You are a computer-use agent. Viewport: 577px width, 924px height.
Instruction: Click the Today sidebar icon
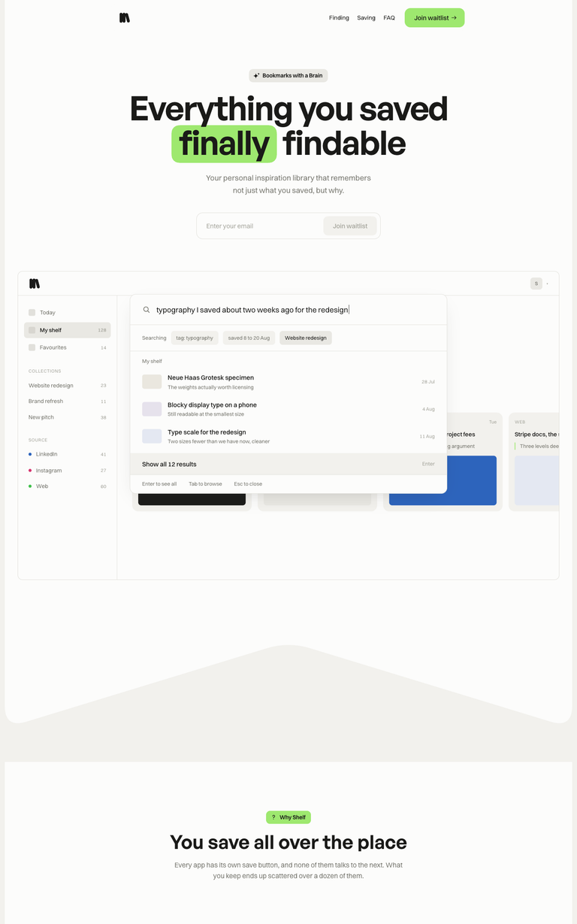coord(32,312)
